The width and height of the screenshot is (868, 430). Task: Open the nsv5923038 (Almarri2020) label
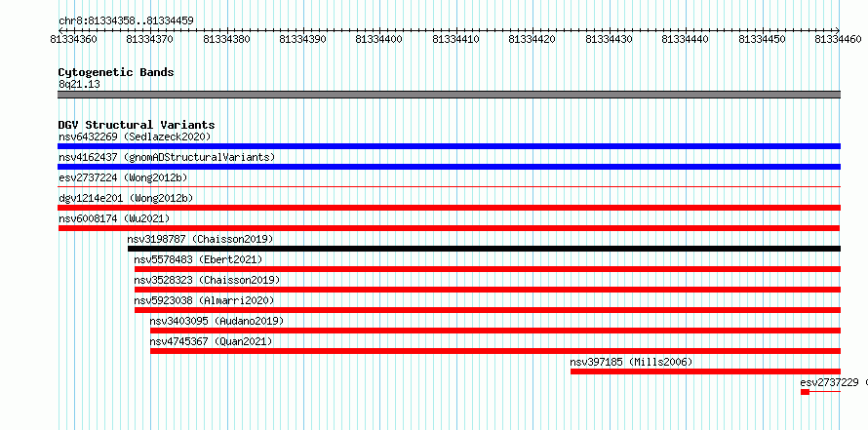click(204, 300)
